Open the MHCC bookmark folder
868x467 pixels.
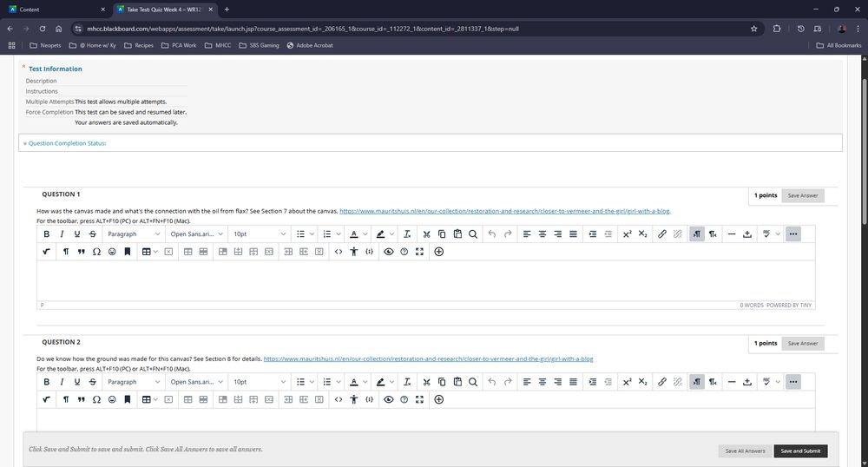218,45
